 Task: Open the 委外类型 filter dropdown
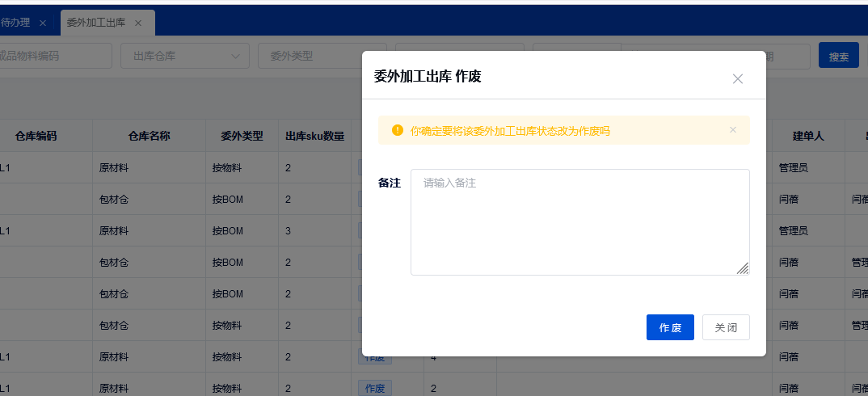click(x=307, y=56)
